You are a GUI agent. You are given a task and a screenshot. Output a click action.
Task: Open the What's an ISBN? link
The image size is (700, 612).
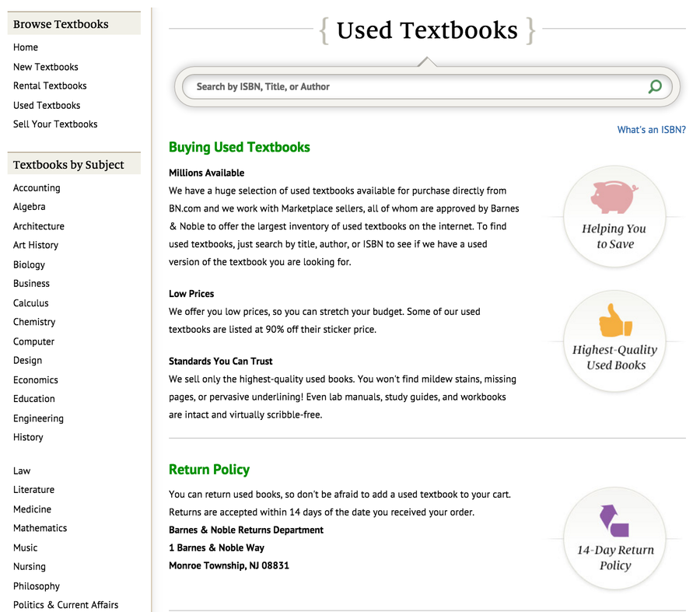651,130
